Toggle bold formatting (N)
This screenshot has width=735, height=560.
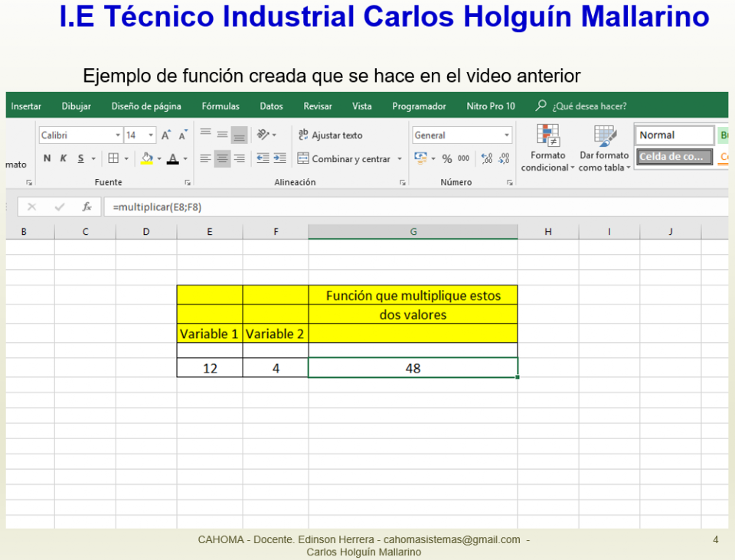47,158
